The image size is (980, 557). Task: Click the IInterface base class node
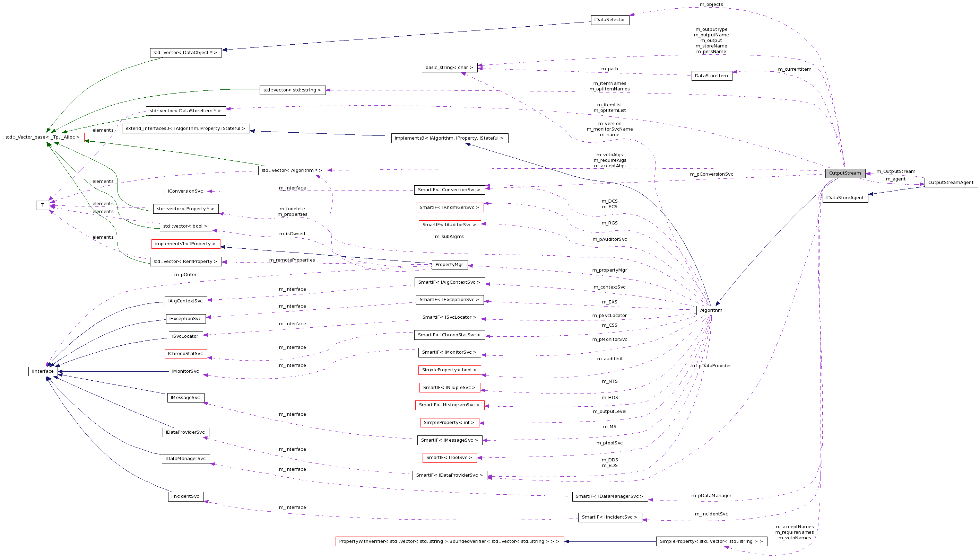(43, 371)
